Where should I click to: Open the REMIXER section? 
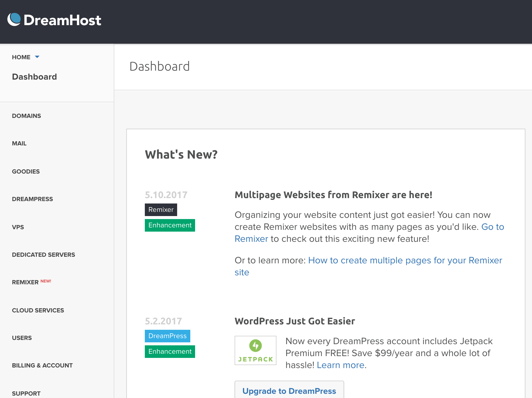coord(25,282)
